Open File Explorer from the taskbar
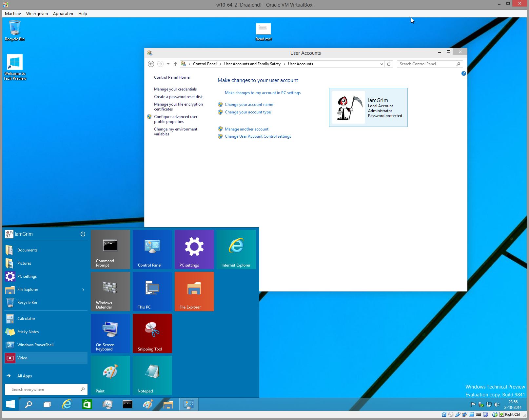 tap(168, 404)
